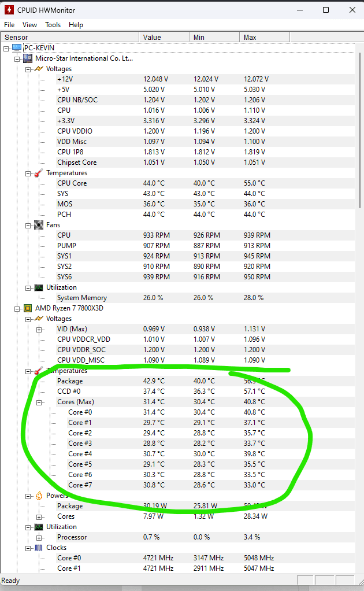Viewport: 364px width, 591px height.
Task: Collapse the Fans group
Action: point(28,226)
